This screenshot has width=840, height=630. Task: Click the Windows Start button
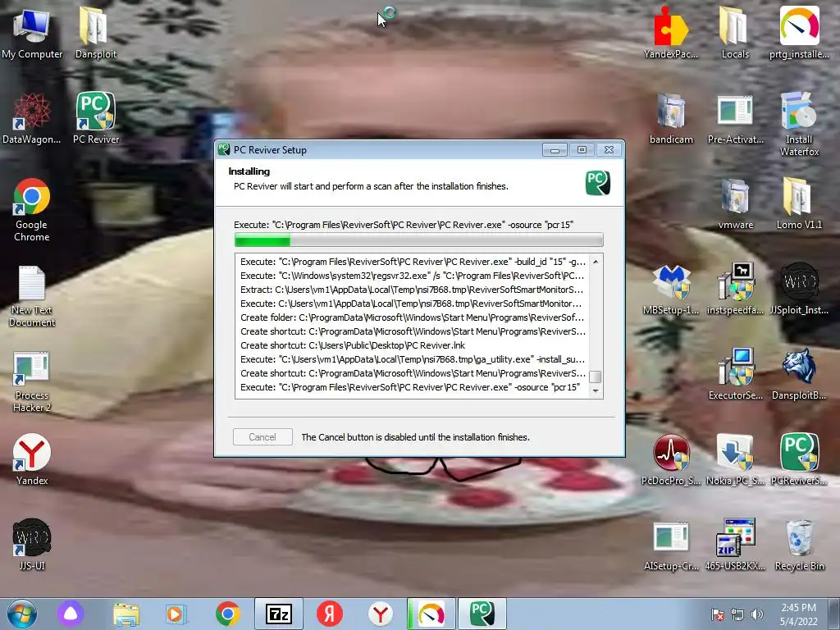tap(22, 614)
